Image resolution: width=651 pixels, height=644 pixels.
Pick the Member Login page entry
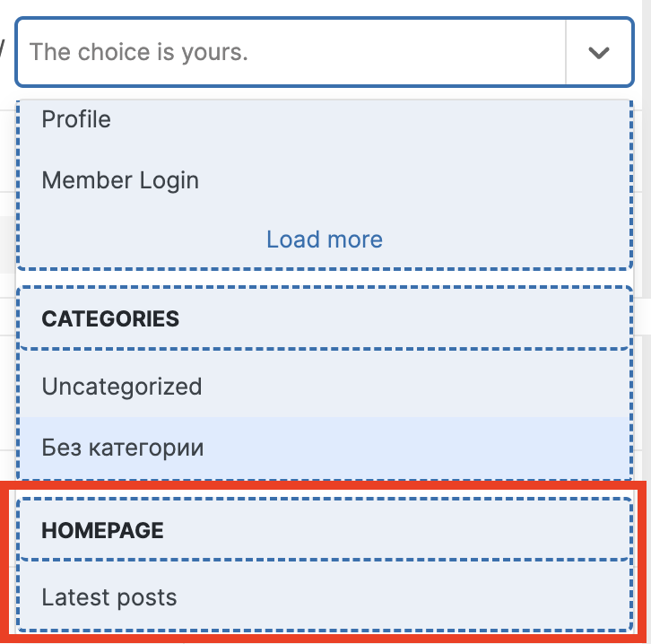pyautogui.click(x=120, y=180)
